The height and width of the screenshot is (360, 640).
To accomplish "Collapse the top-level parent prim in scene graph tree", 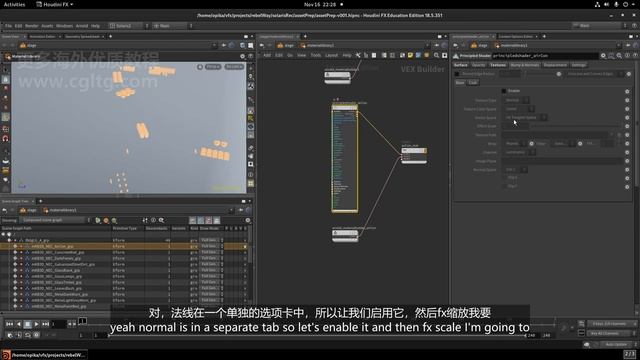I will coord(10,240).
